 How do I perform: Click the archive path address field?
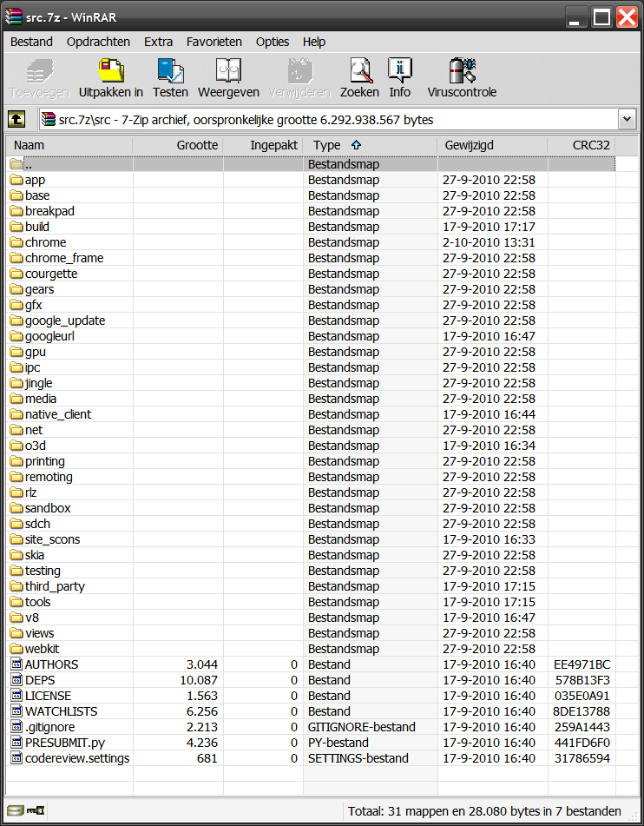[329, 120]
